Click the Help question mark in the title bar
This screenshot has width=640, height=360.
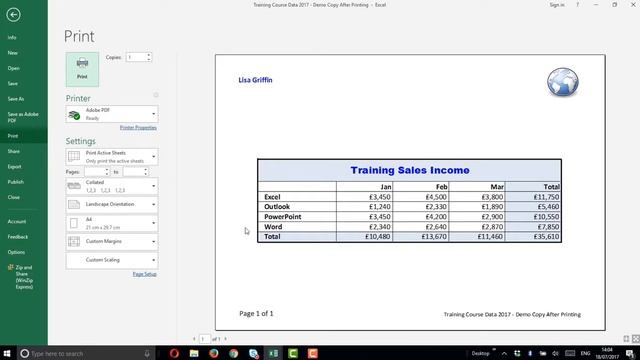tap(577, 5)
